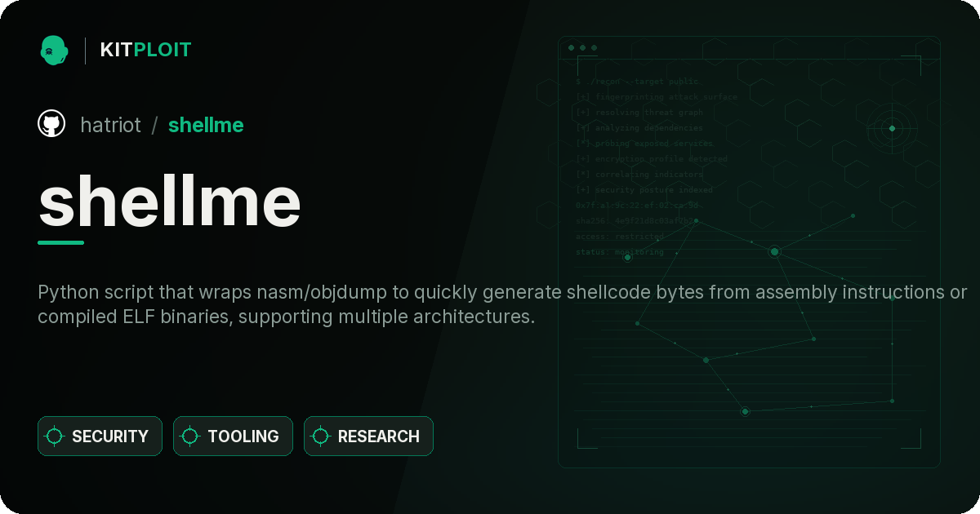Click the crosshair icon in SECURITY badge
Screen dimensions: 980x514
click(x=55, y=436)
